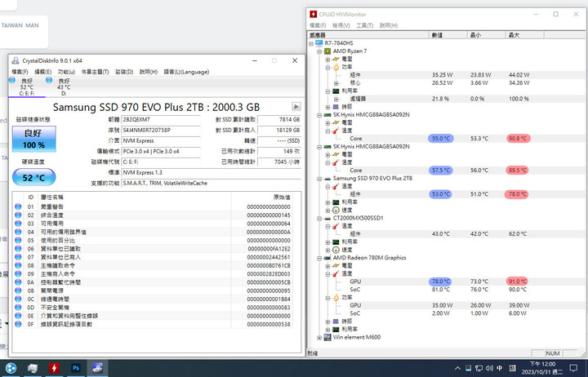This screenshot has width=588, height=377.
Task: Expand the 核心 26.52 W power row
Action: pyautogui.click(x=336, y=83)
